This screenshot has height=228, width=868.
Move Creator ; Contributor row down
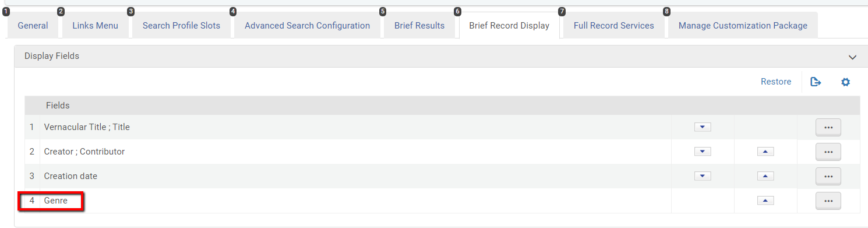click(x=703, y=152)
